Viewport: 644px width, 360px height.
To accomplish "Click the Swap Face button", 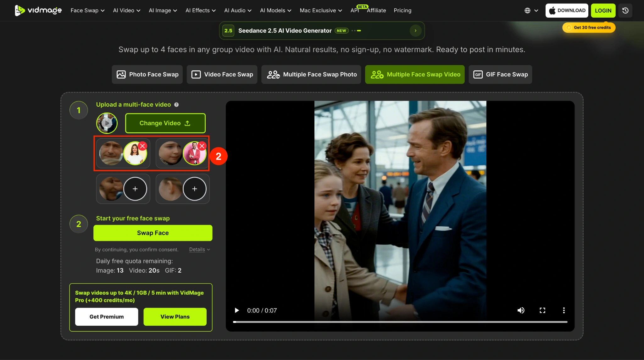I will coord(153,233).
